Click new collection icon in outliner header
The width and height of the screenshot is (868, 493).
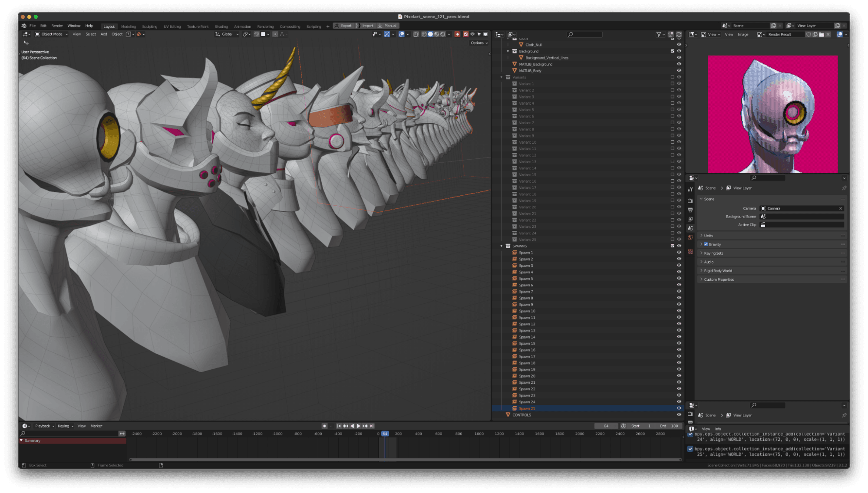click(671, 34)
